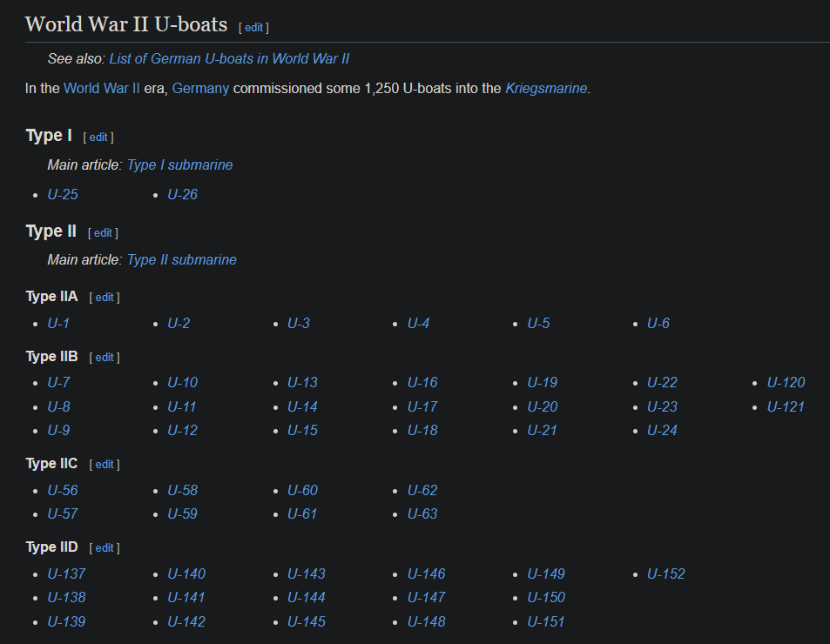Open the U-22 link
830x644 pixels.
(662, 383)
